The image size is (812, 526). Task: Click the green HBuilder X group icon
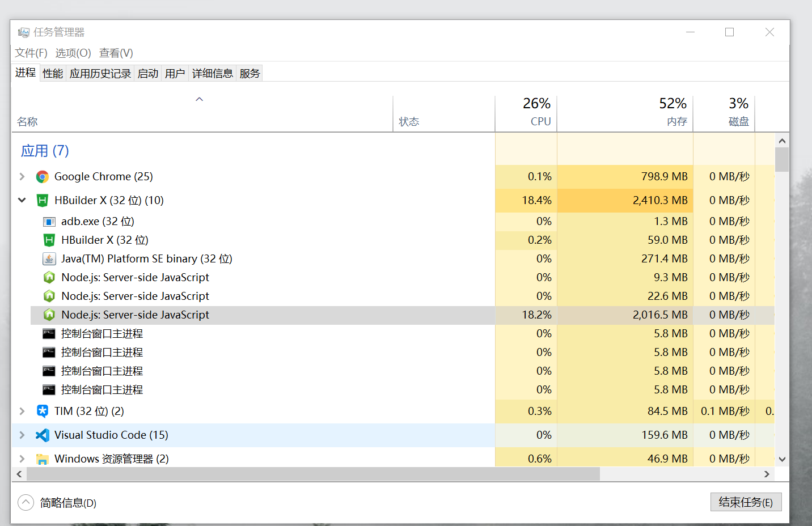43,201
